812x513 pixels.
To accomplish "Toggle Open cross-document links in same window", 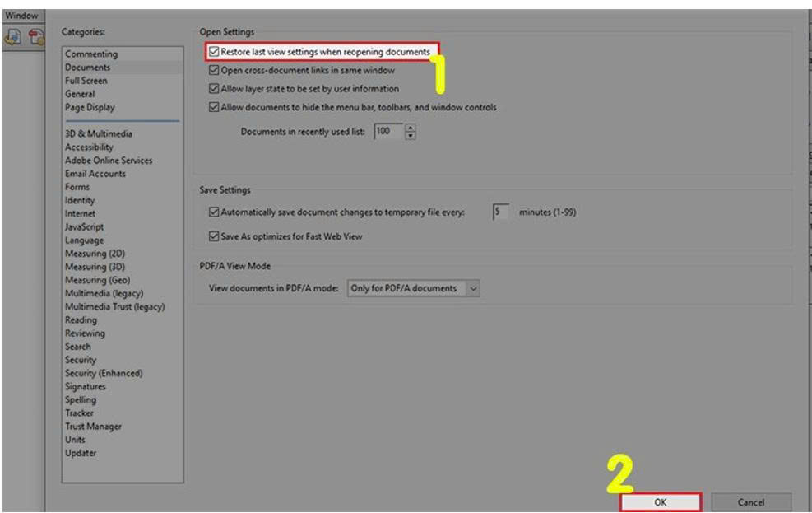I will click(x=214, y=70).
